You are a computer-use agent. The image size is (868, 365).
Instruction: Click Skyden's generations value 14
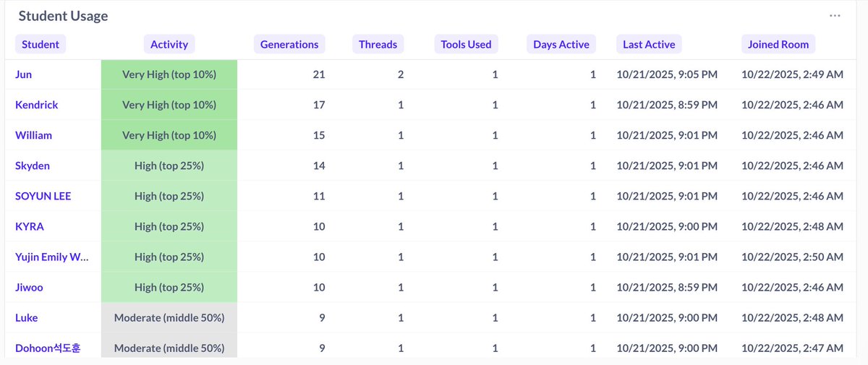[319, 166]
